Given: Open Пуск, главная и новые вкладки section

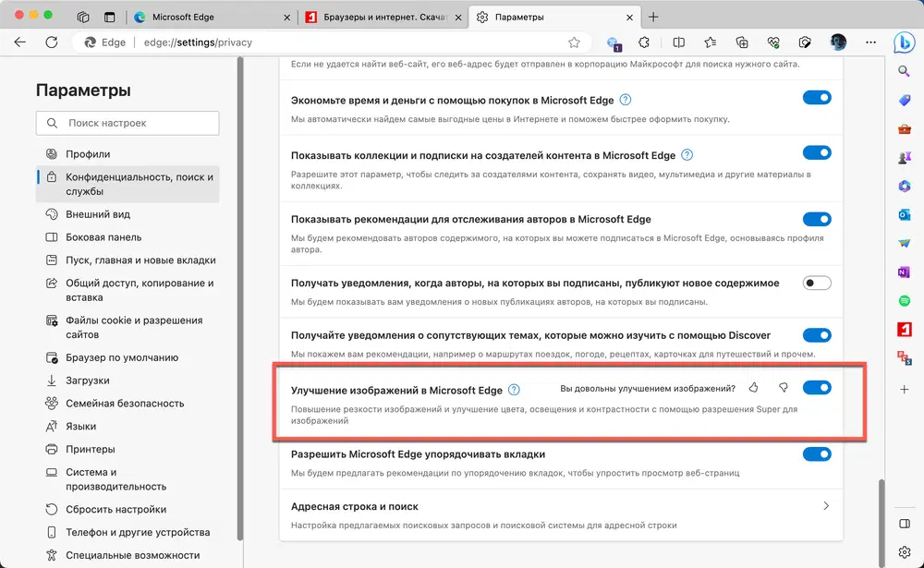Looking at the screenshot, I should coord(128,260).
